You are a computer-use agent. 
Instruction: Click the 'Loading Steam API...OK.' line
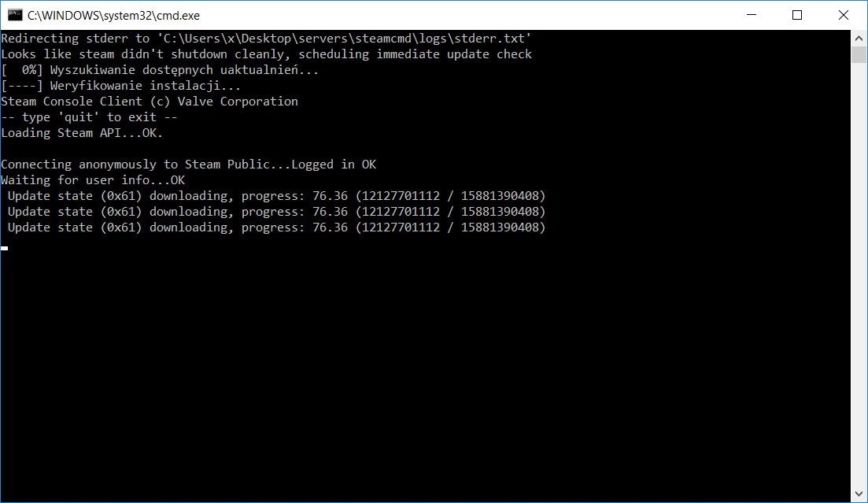[x=82, y=133]
